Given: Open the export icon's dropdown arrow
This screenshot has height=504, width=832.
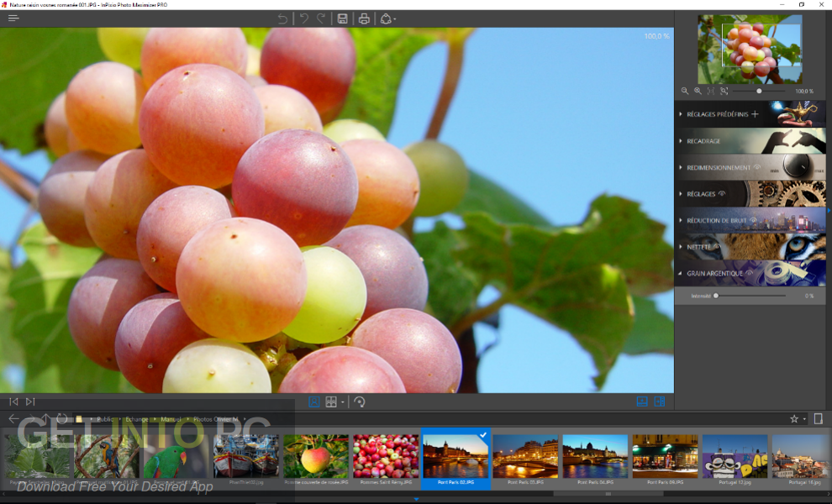Looking at the screenshot, I should click(395, 18).
